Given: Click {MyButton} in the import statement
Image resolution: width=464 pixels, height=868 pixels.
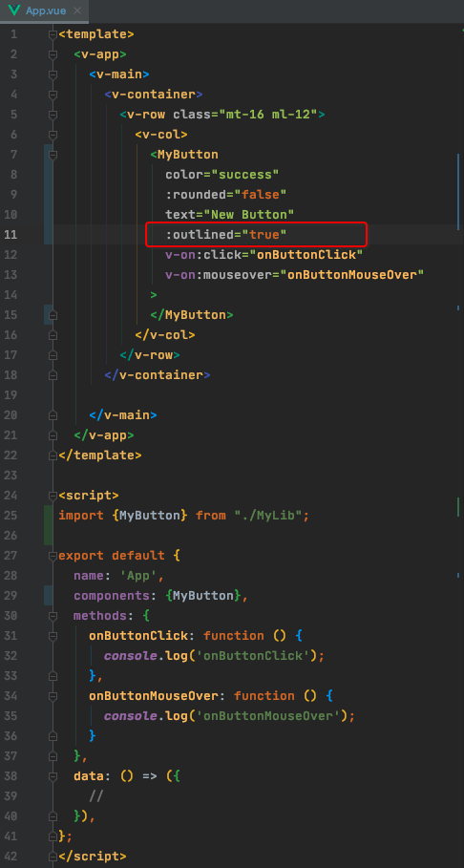Looking at the screenshot, I should (150, 516).
